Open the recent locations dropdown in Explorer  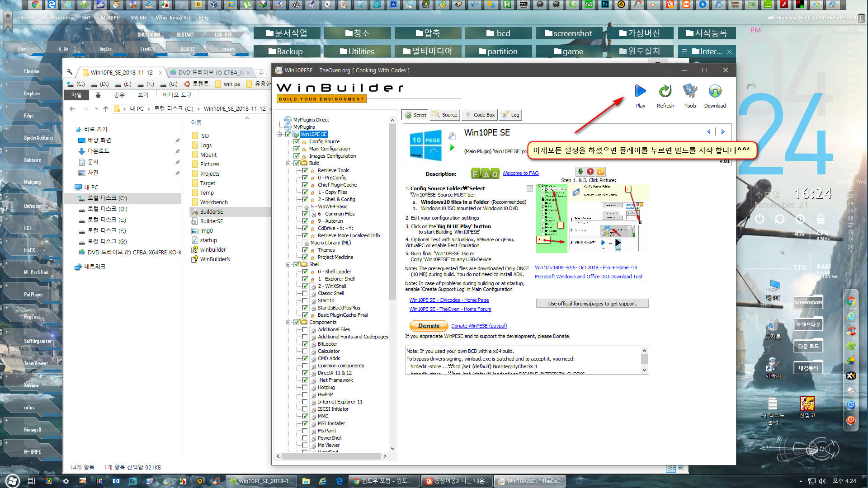(x=96, y=109)
